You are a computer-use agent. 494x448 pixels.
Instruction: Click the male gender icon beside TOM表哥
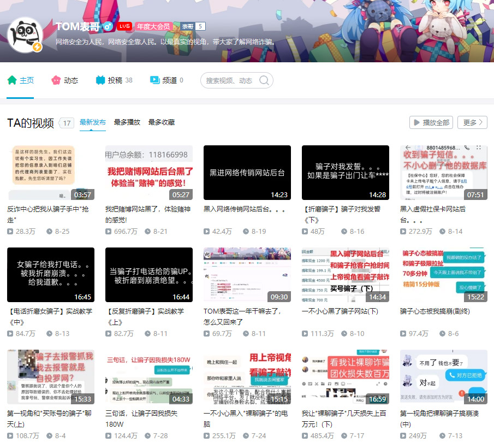point(108,26)
